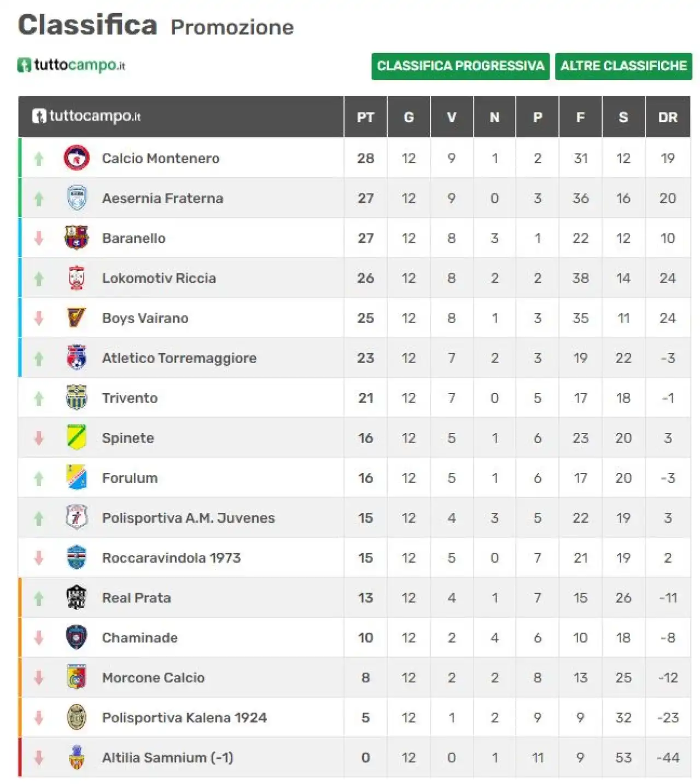
Task: Select Roccaravindola 1973 team name
Action: point(171,558)
